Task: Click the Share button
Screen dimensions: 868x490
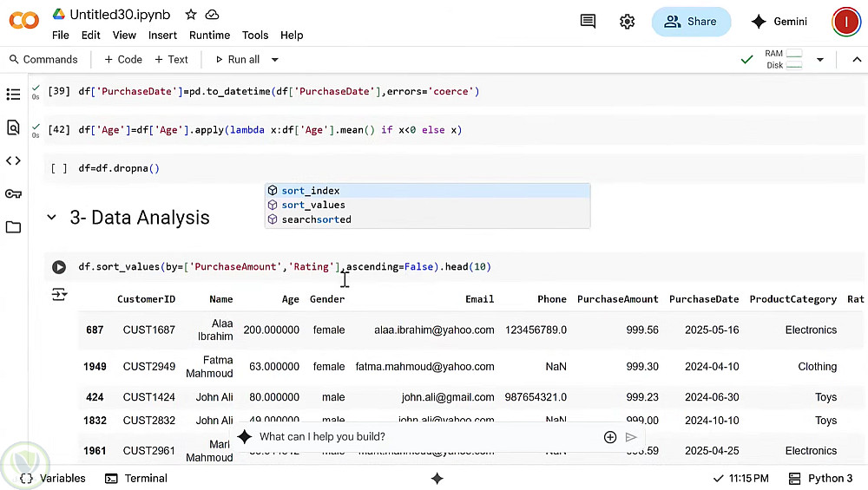Action: [691, 22]
